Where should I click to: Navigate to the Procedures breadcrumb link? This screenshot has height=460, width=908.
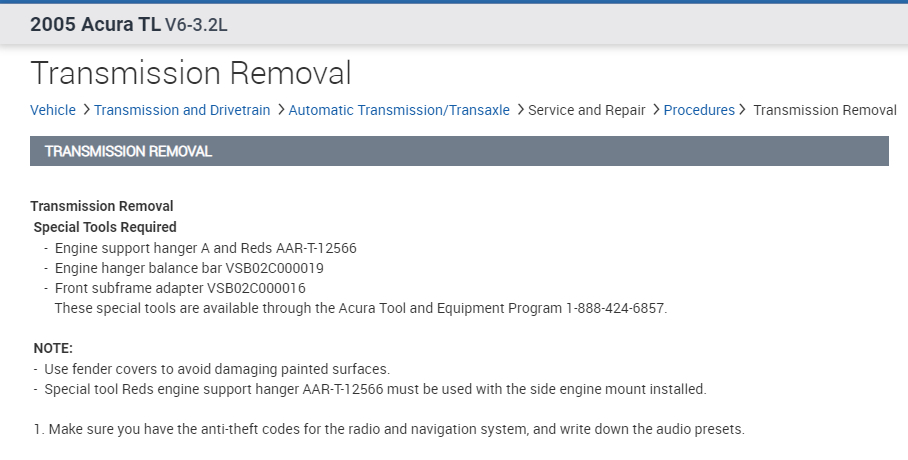(699, 110)
